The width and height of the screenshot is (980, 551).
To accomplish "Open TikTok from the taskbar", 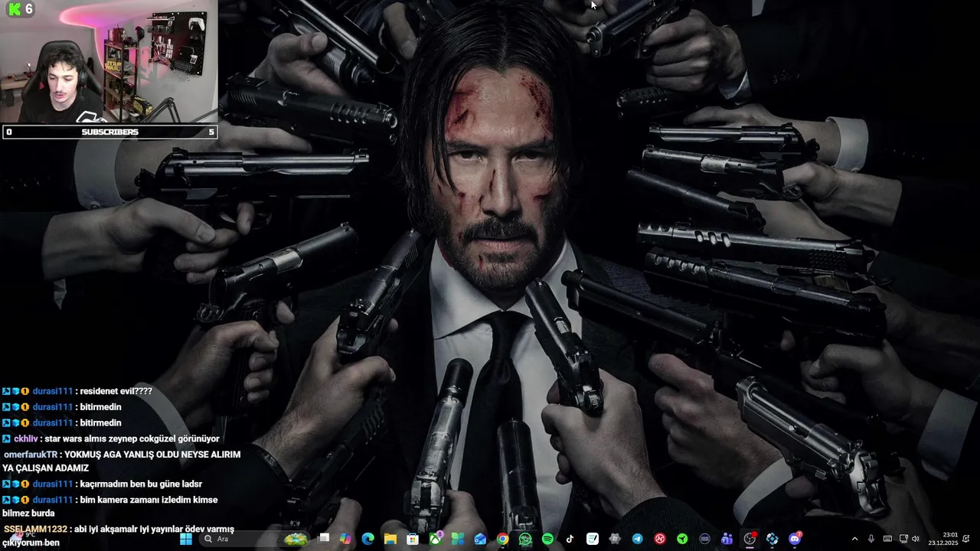I will click(570, 539).
